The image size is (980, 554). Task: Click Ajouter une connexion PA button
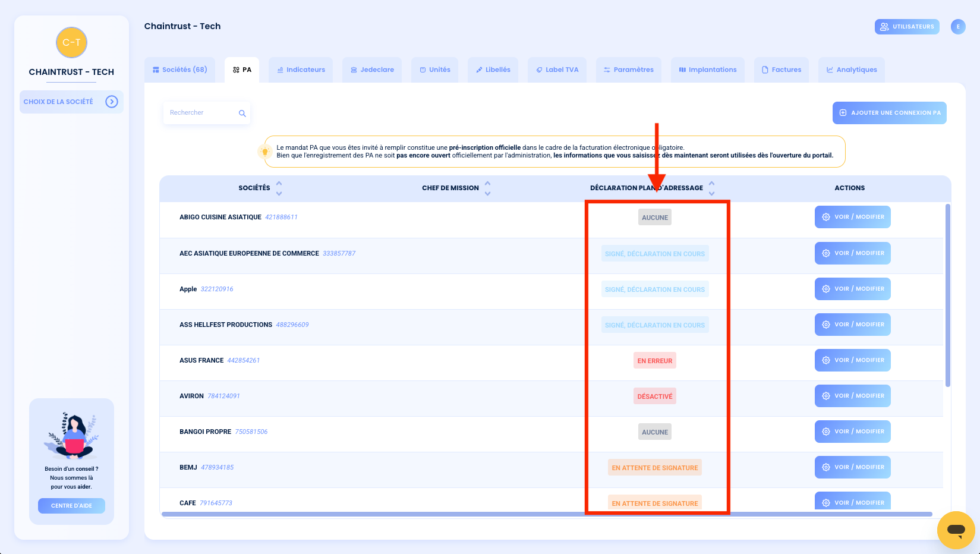tap(890, 113)
